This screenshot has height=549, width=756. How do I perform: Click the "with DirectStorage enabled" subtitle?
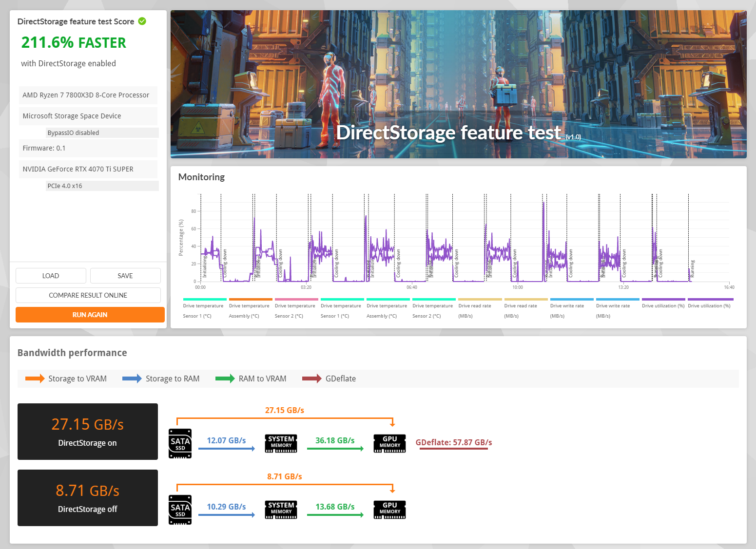click(x=69, y=63)
